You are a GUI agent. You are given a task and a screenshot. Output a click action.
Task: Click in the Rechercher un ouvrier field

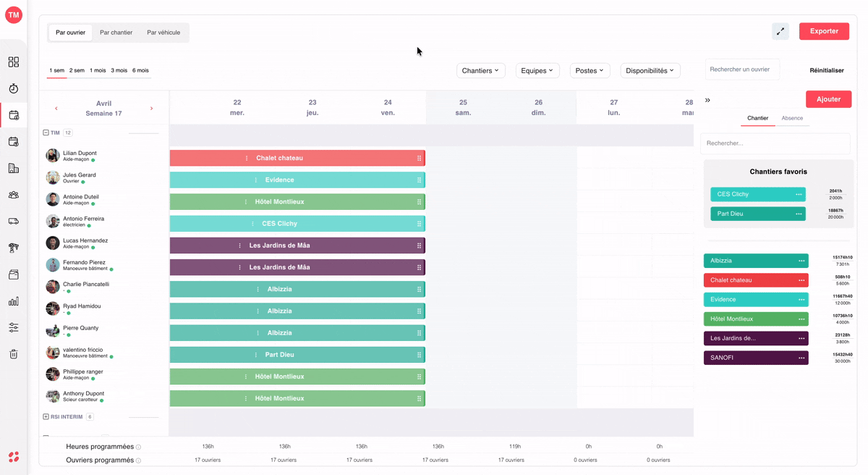pyautogui.click(x=742, y=70)
